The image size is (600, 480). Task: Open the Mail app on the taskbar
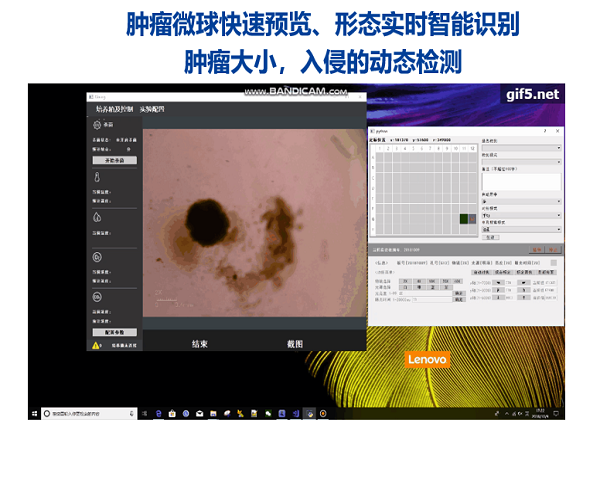(199, 413)
